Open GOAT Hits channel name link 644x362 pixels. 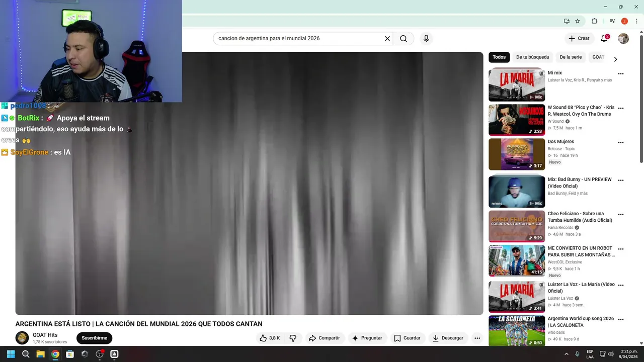(x=45, y=335)
